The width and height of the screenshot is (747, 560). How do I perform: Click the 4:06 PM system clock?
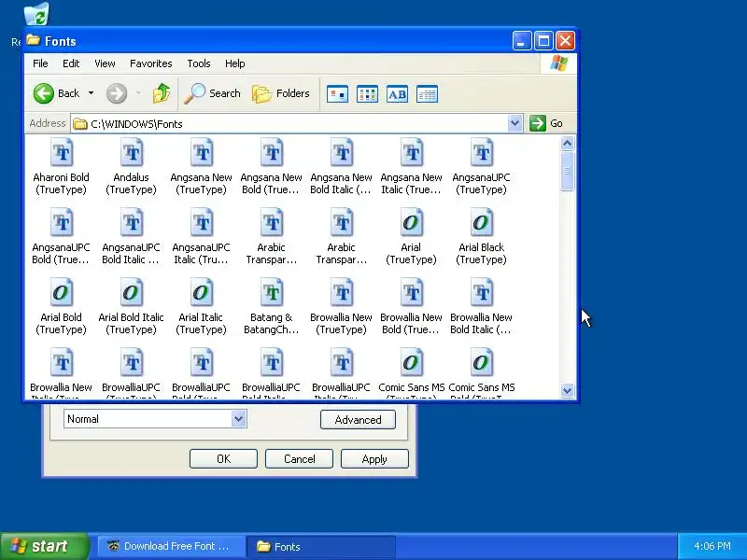[712, 546]
